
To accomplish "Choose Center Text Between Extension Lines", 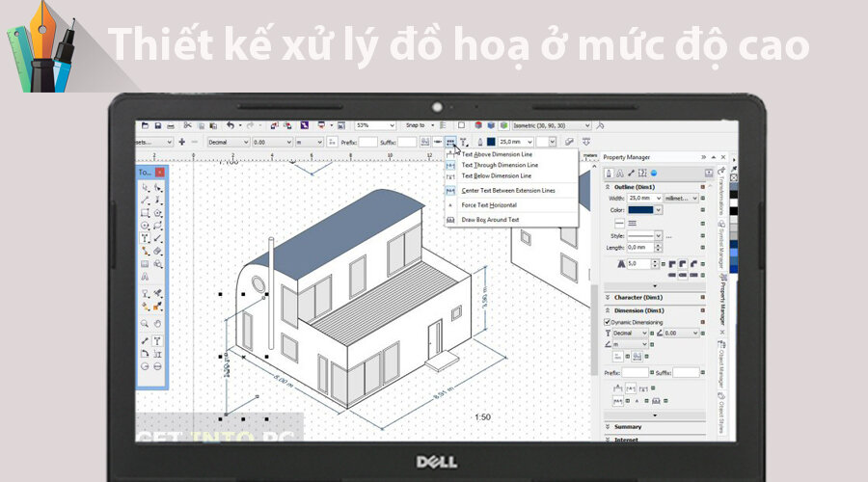I will (x=508, y=191).
